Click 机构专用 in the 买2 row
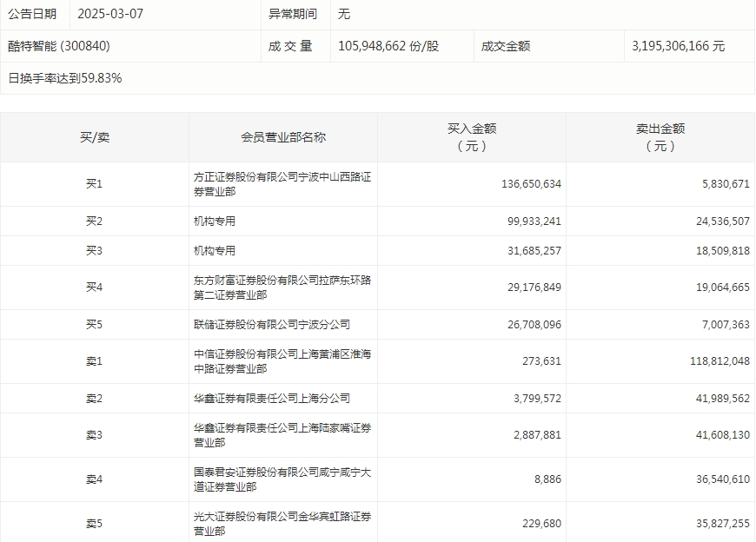This screenshot has width=756, height=542. pyautogui.click(x=215, y=221)
